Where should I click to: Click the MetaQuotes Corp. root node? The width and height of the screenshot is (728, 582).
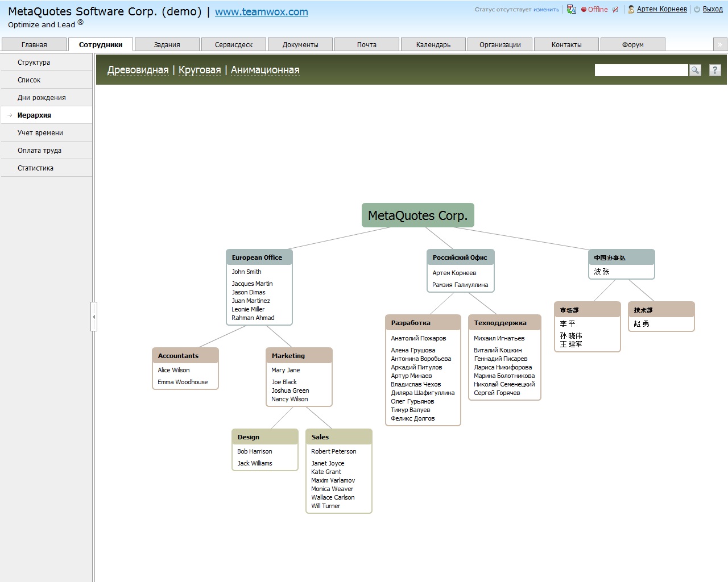[418, 215]
